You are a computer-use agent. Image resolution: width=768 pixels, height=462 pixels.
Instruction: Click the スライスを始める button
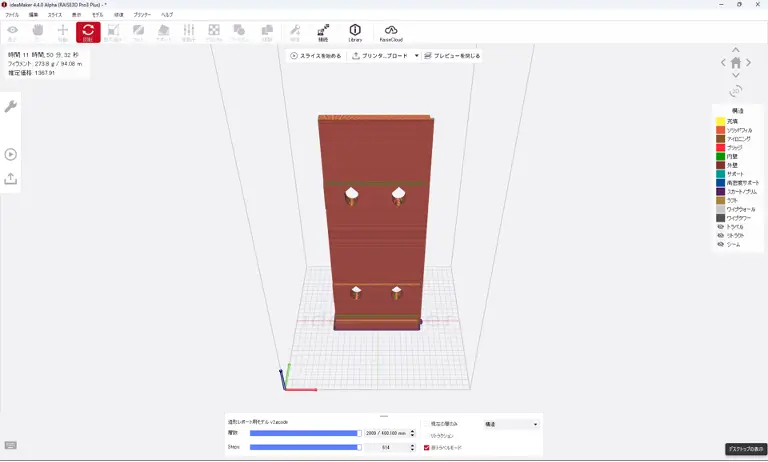(x=315, y=56)
